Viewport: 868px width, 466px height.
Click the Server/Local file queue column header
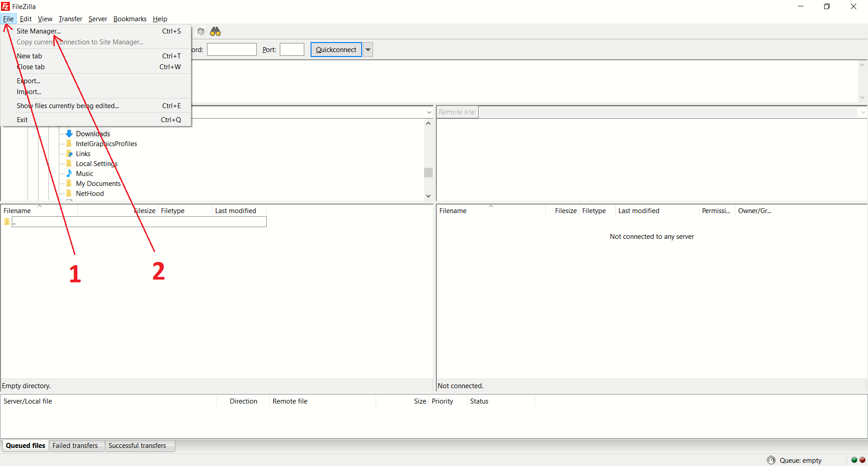[109, 401]
